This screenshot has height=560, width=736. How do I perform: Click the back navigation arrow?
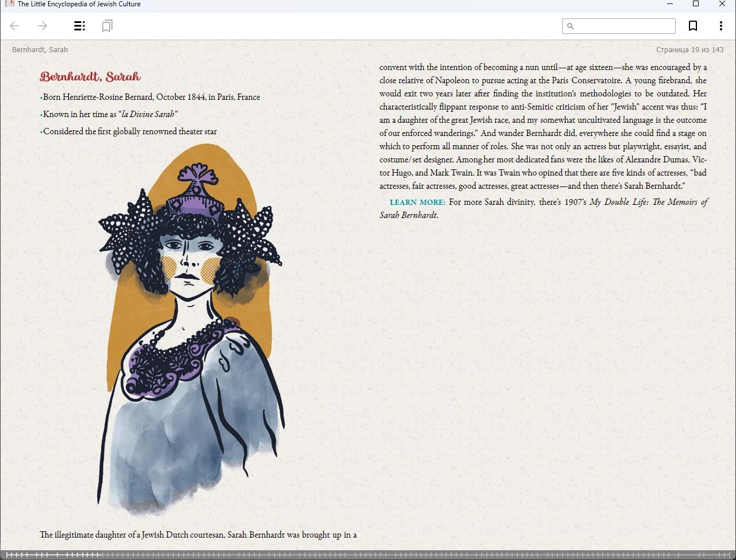15,26
